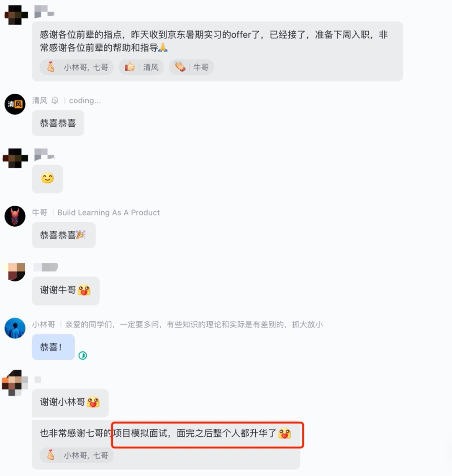The image size is (452, 476).
Task: Select the blue 恭喜! message bubble
Action: tap(53, 347)
